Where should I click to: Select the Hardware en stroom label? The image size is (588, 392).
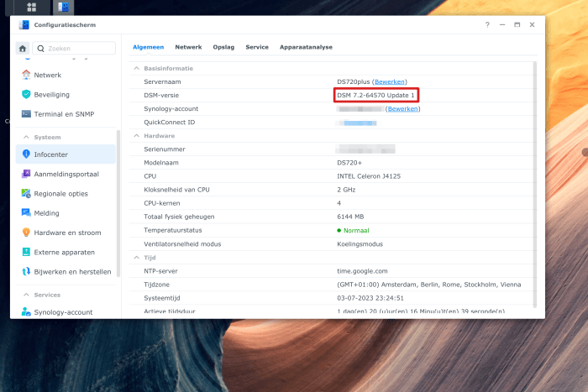click(67, 233)
